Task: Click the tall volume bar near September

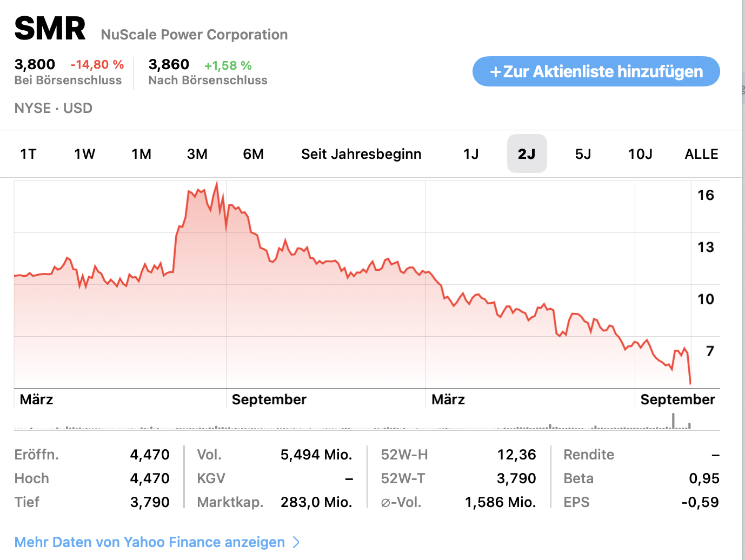Action: [x=673, y=421]
